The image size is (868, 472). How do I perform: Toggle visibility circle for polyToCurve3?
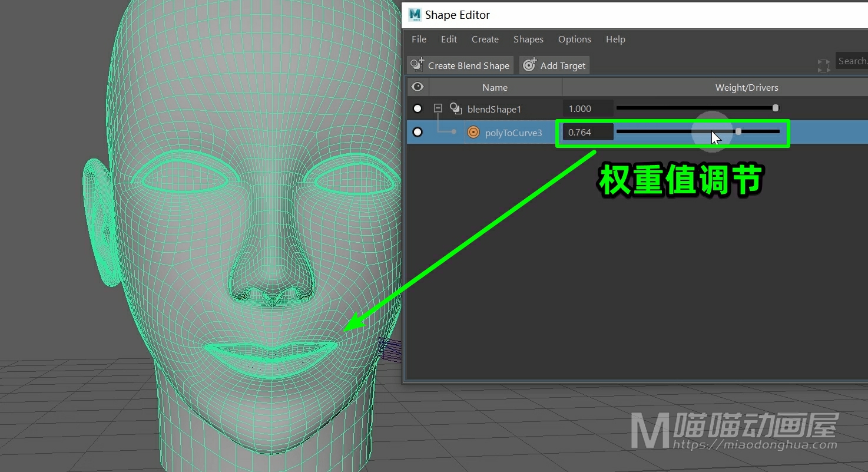418,132
